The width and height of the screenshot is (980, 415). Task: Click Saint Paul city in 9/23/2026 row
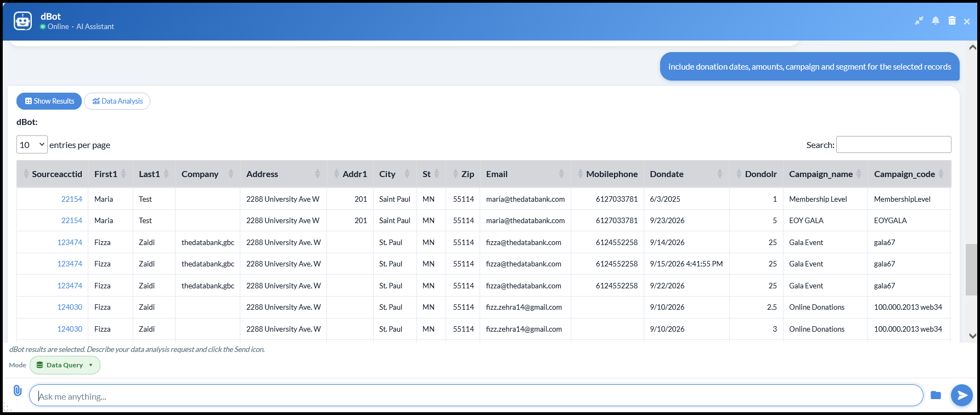click(x=395, y=220)
